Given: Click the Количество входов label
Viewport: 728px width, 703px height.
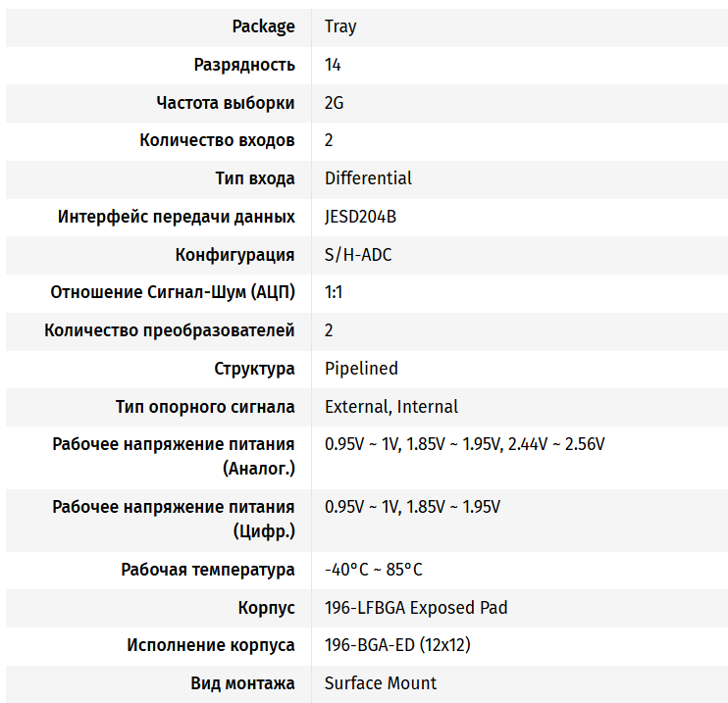Looking at the screenshot, I should 217,140.
